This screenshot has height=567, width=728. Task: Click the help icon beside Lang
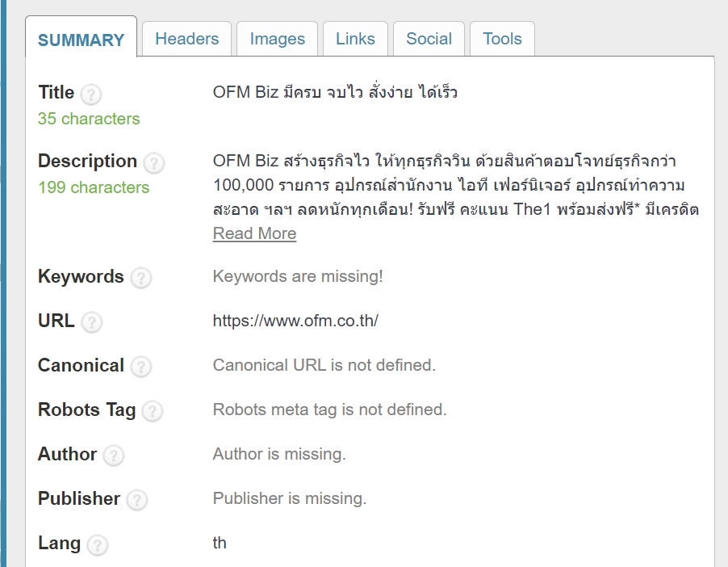pyautogui.click(x=97, y=545)
